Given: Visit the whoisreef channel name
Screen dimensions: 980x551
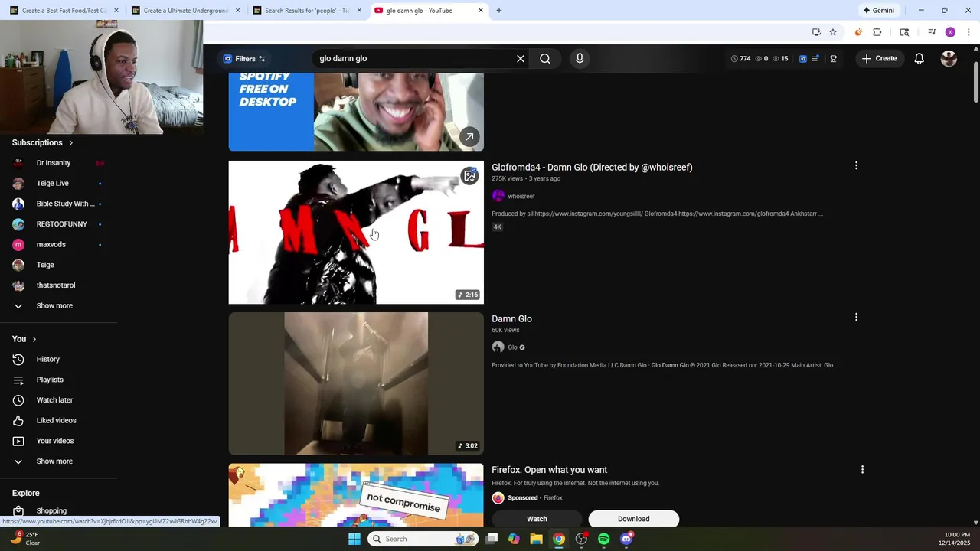Looking at the screenshot, I should click(x=521, y=196).
